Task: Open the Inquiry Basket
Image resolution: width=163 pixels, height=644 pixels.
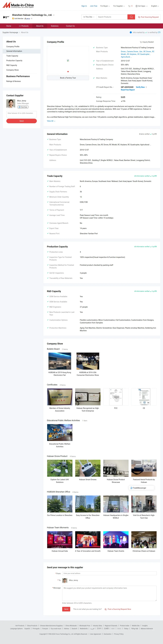Action: (147, 42)
